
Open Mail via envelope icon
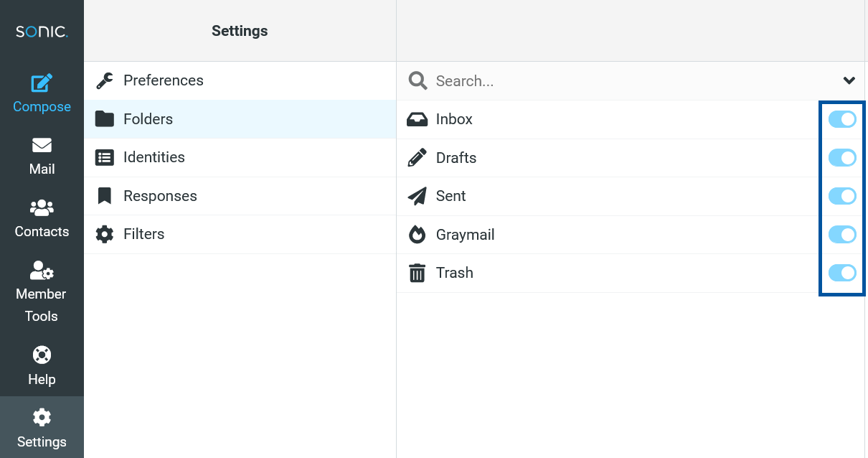pos(42,146)
